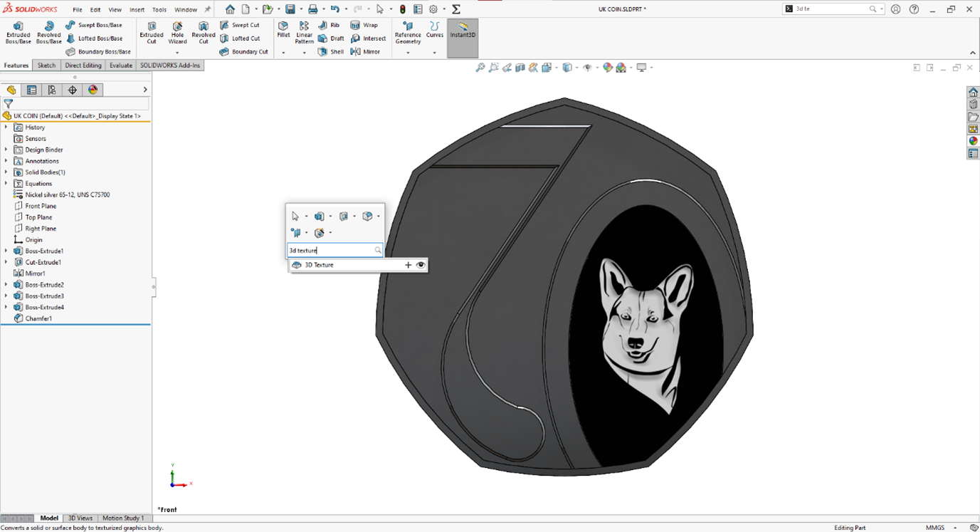Click the 3d texture search field

click(330, 251)
